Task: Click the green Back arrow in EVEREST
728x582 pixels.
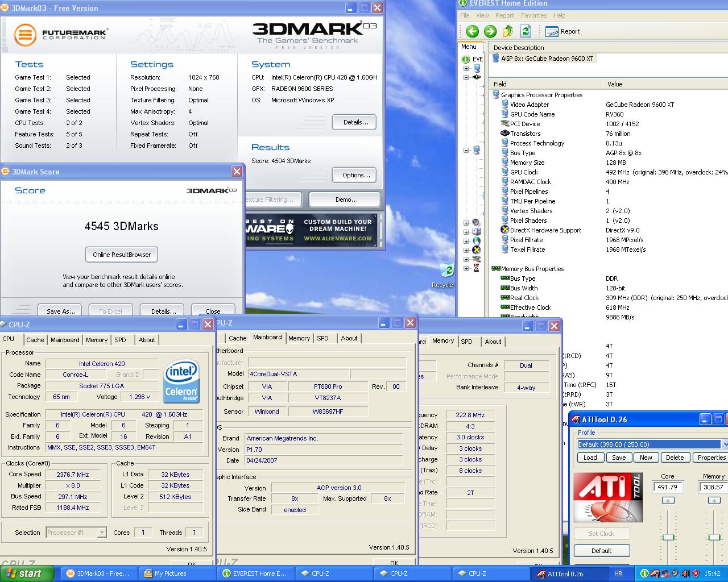Action: (472, 31)
